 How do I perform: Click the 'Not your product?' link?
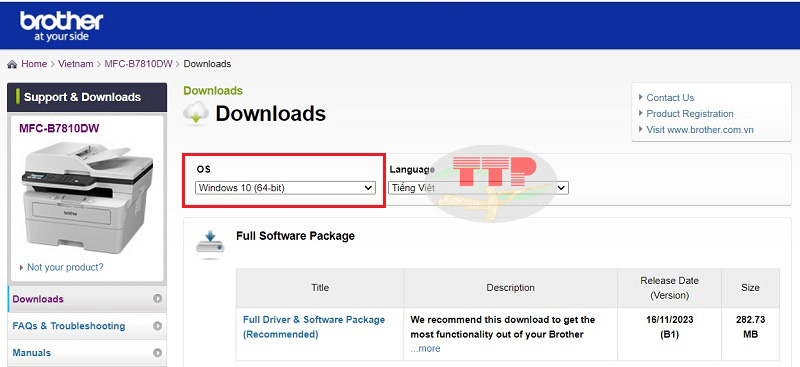pos(65,267)
